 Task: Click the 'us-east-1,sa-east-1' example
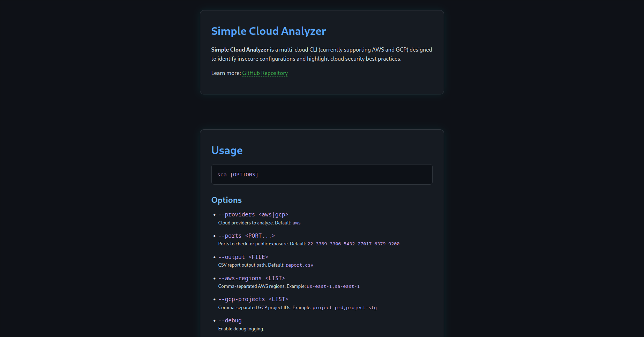pos(333,286)
